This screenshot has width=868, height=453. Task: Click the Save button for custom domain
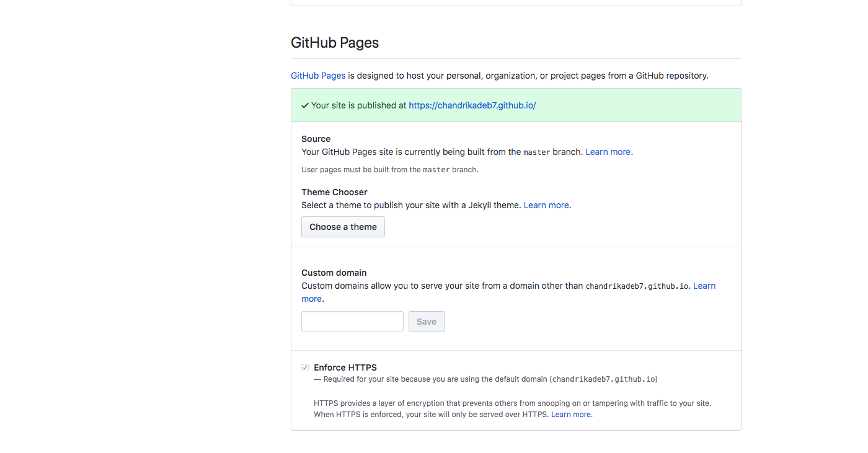click(427, 322)
